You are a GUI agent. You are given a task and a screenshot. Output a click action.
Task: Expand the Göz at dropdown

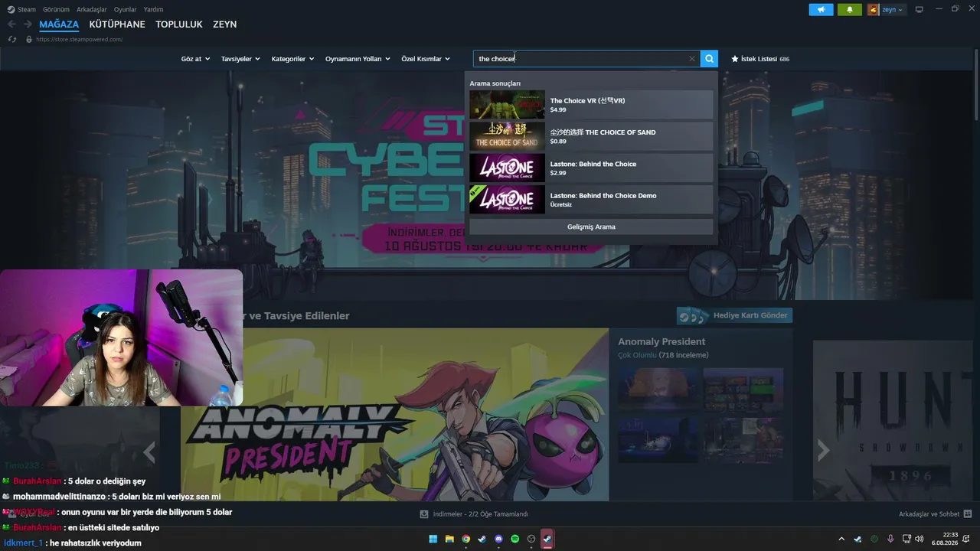[195, 59]
